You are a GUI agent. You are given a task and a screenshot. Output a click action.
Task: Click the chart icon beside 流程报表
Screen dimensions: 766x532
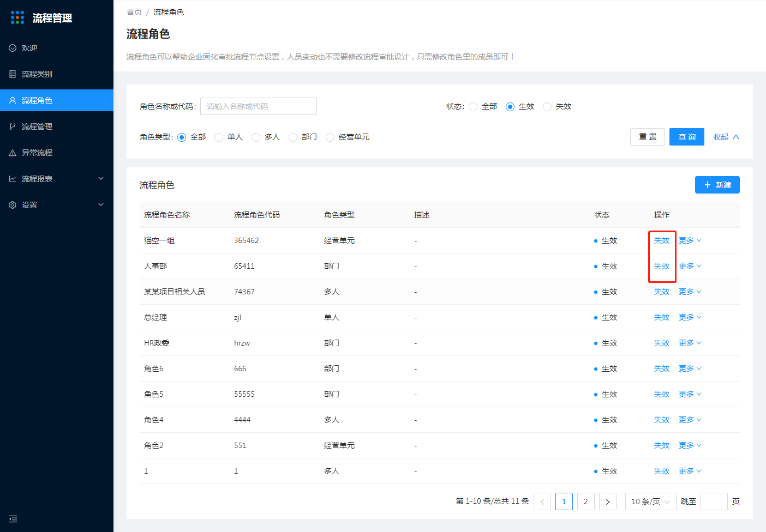[13, 179]
